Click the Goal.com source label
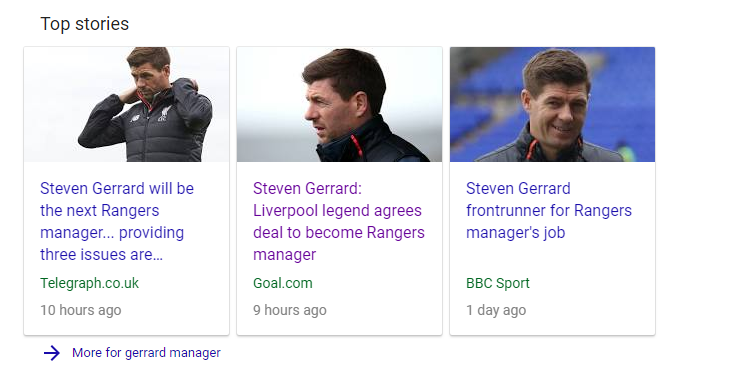The image size is (747, 372). point(283,283)
